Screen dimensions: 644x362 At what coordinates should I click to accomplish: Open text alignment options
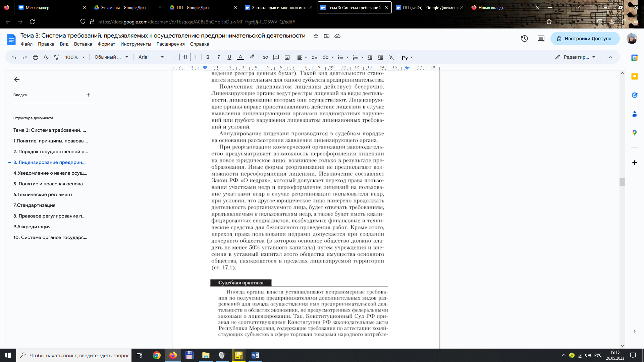(302, 57)
